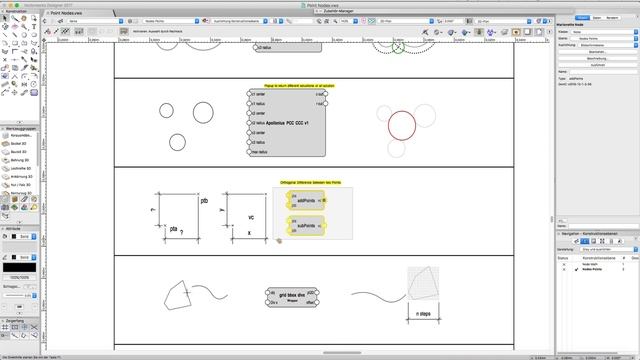Click the Ausführen button

pyautogui.click(x=598, y=65)
